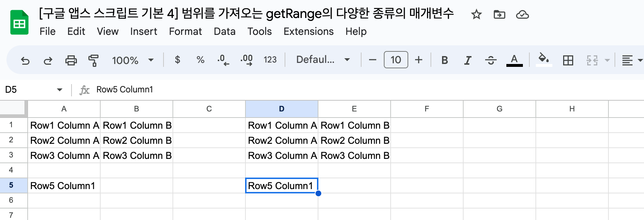The width and height of the screenshot is (644, 220).
Task: Toggle italic formatting
Action: 468,60
